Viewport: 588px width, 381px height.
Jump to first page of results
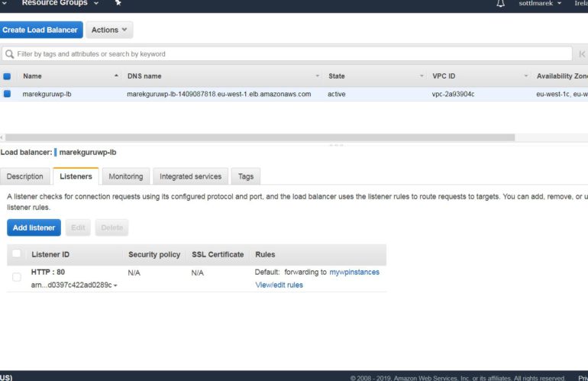(582, 54)
